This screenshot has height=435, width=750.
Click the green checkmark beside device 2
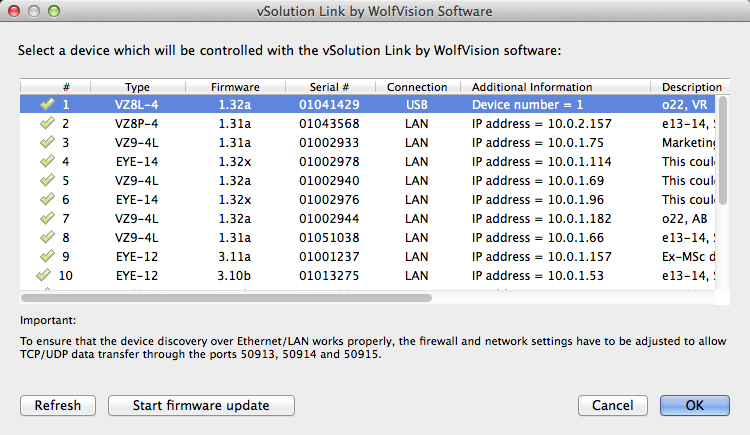(47, 123)
